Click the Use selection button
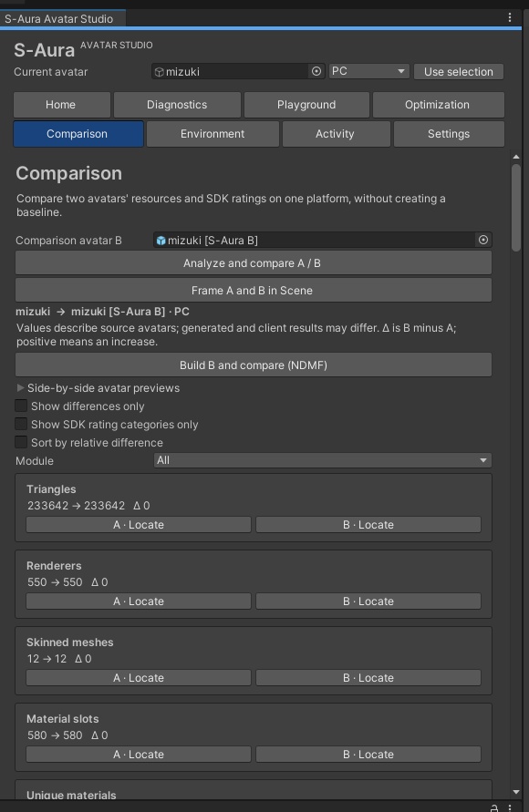Viewport: 529px width, 812px height. point(459,71)
